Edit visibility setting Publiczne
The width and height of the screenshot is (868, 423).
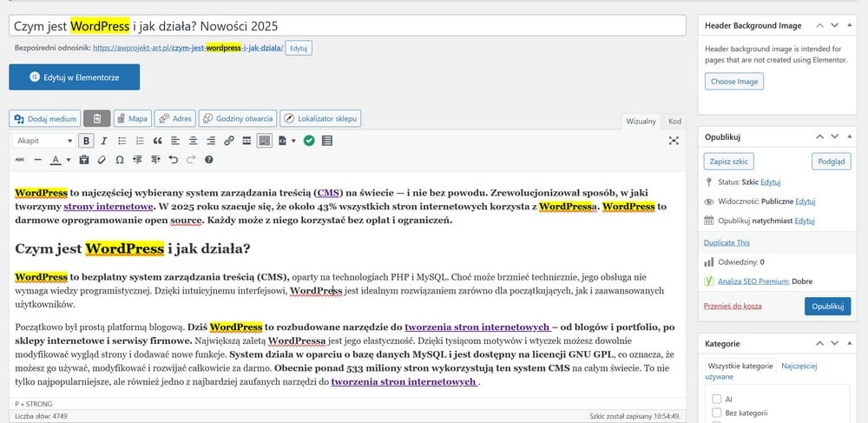tap(806, 202)
